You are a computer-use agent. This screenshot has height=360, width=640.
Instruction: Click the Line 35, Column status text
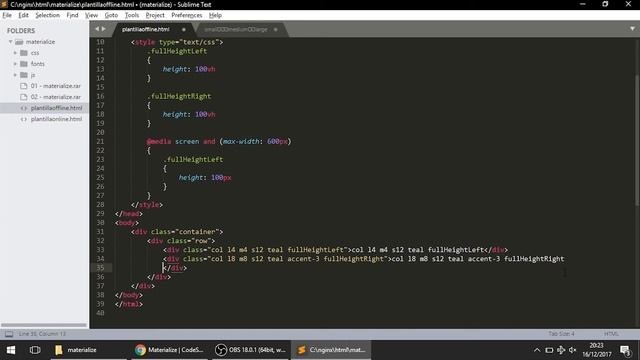coord(42,334)
